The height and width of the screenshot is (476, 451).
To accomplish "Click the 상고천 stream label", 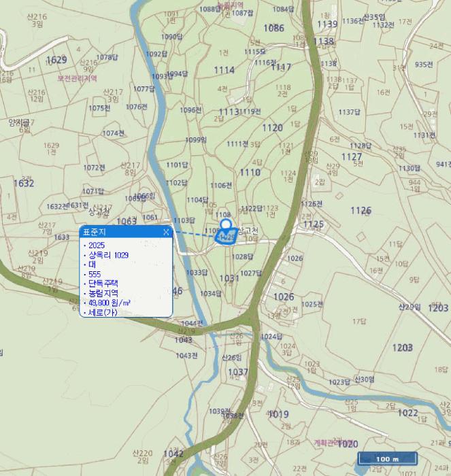I will point(248,231).
